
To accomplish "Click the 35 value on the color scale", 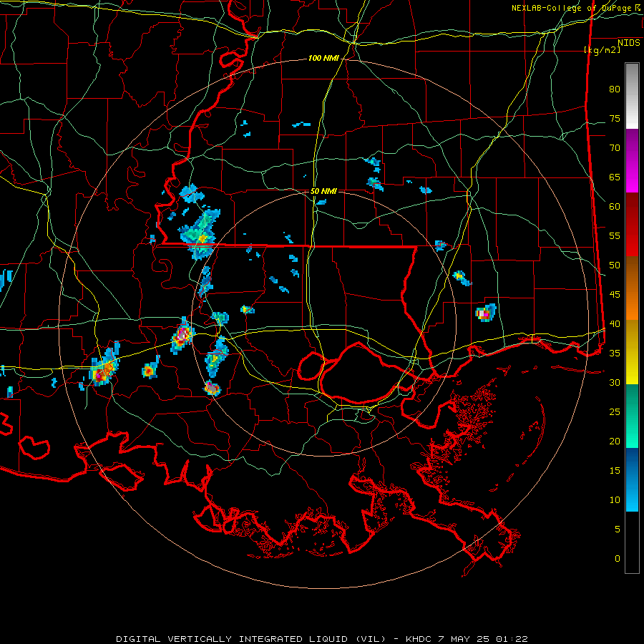I will (x=615, y=353).
